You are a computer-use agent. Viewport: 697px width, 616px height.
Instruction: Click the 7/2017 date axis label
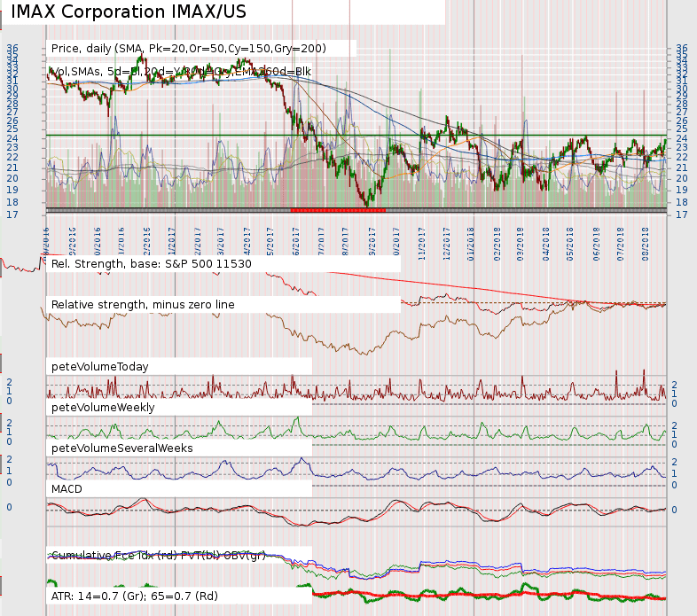[x=321, y=241]
